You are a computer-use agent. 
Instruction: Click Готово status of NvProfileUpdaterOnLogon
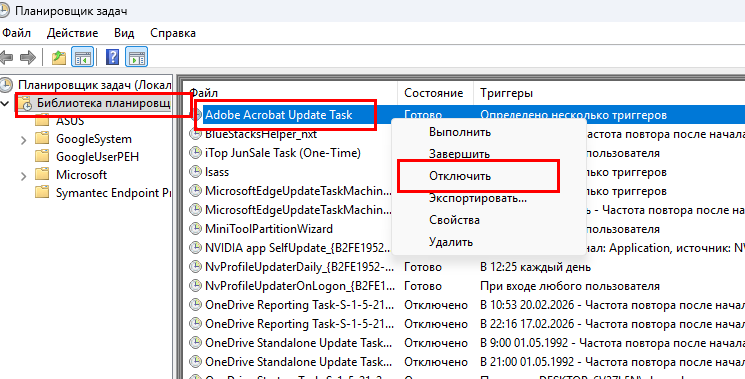[x=423, y=286]
